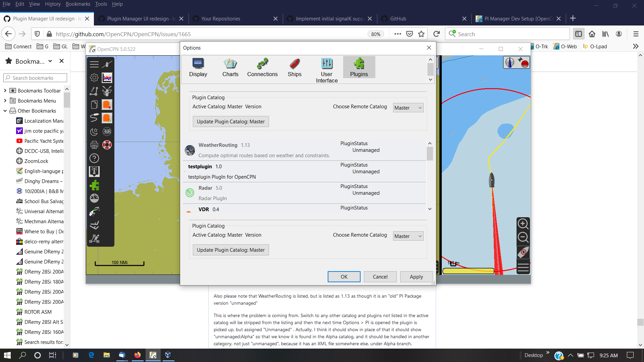Viewport: 644px width, 362px height.
Task: Click the lighthouse icon in OpenCPN toolbar
Action: pyautogui.click(x=94, y=172)
